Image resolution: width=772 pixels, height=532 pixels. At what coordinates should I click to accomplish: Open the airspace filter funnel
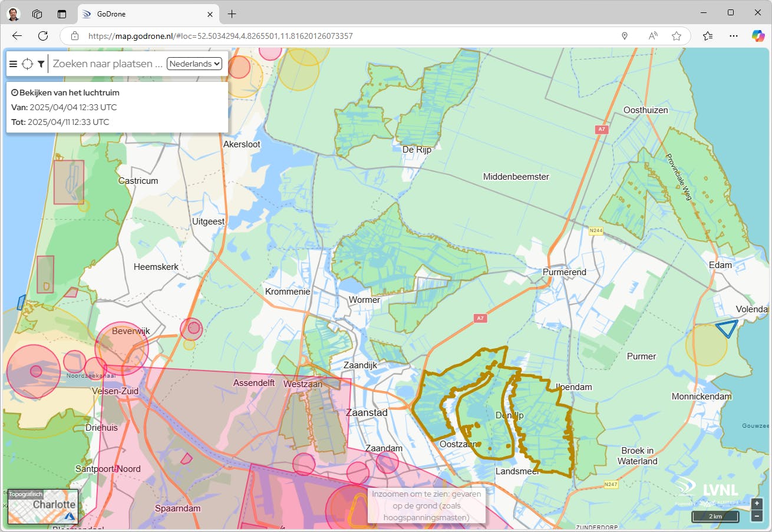coord(41,64)
